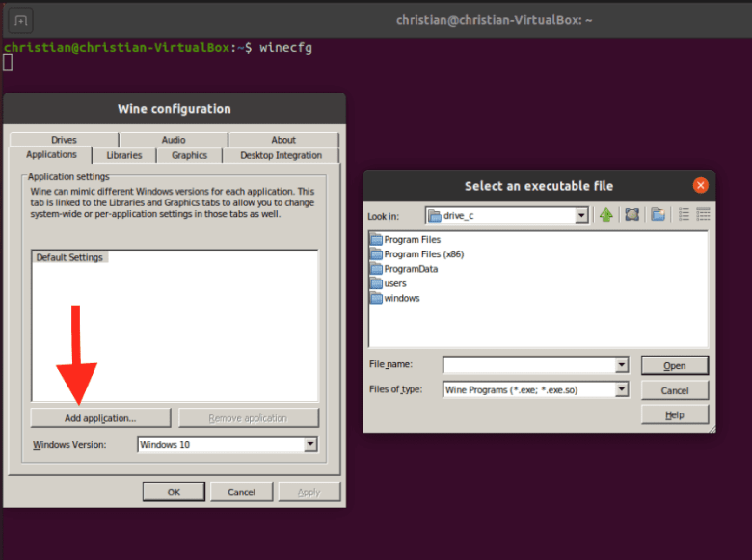Create a new folder with toolbar icon

pos(658,215)
